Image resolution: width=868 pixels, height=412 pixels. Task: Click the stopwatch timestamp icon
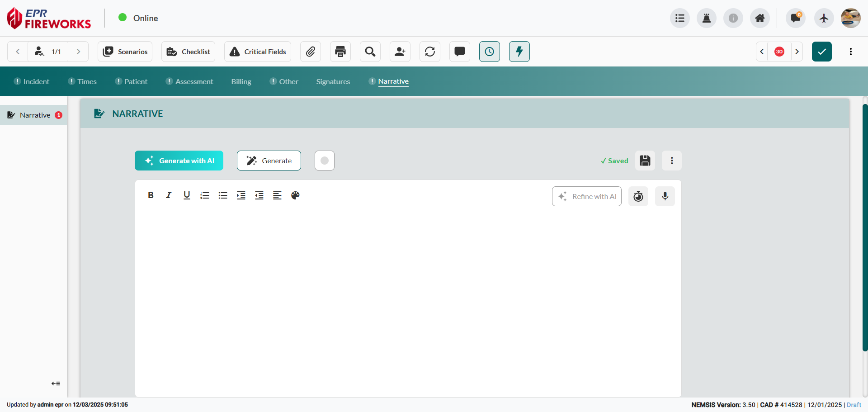pyautogui.click(x=638, y=196)
